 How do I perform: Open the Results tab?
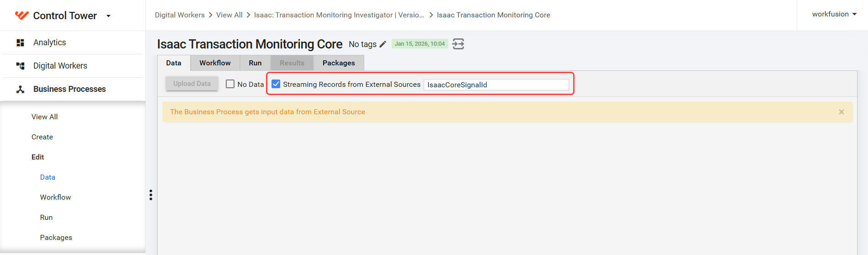click(x=292, y=63)
